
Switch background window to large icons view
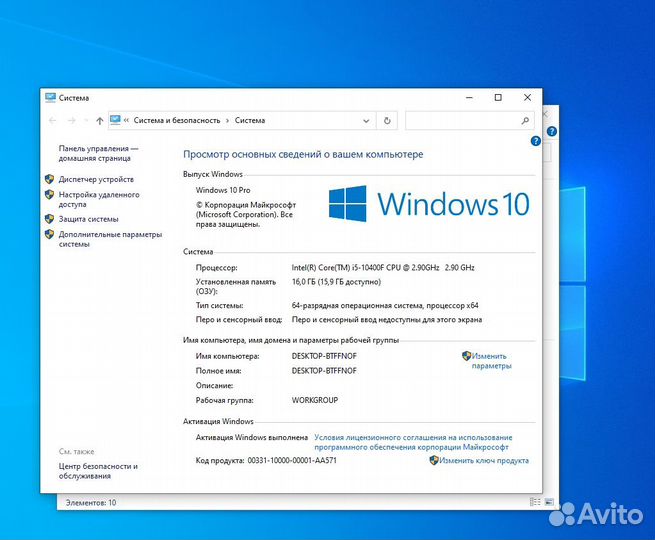pos(549,502)
